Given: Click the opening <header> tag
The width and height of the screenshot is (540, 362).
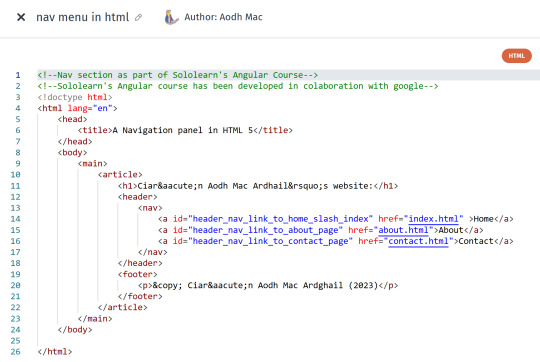Looking at the screenshot, I should pyautogui.click(x=137, y=197).
